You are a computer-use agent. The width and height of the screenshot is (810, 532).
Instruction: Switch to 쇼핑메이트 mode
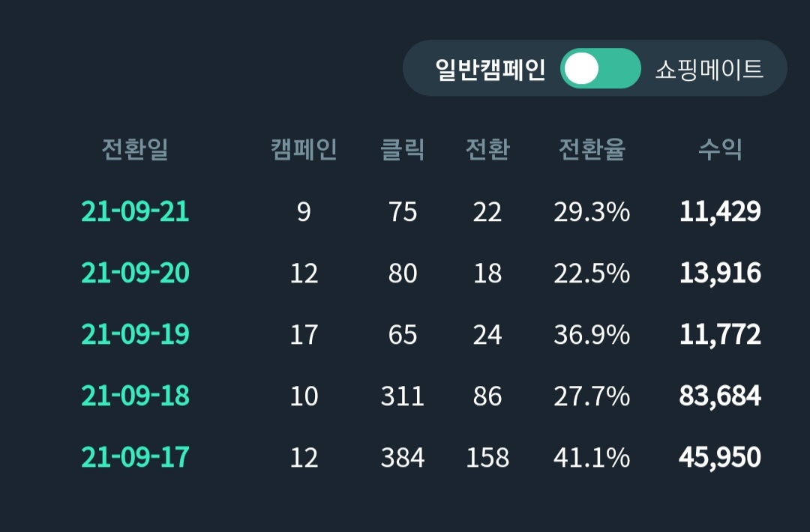709,70
